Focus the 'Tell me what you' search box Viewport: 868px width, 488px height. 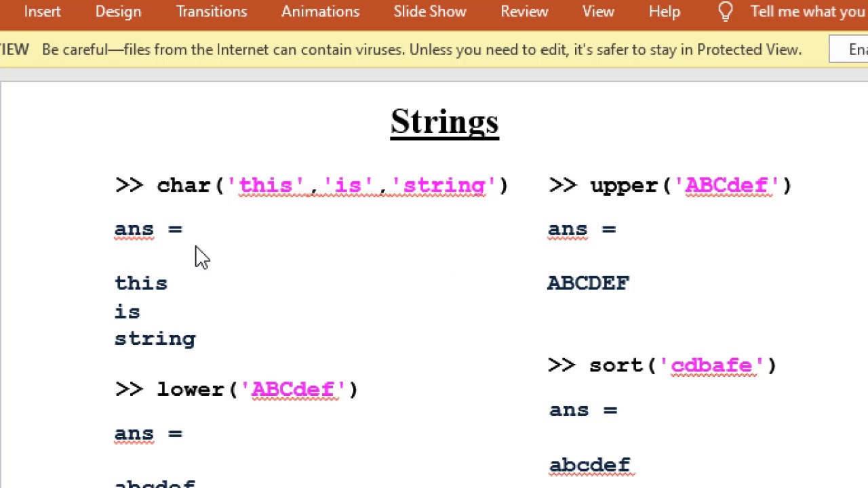(x=807, y=12)
